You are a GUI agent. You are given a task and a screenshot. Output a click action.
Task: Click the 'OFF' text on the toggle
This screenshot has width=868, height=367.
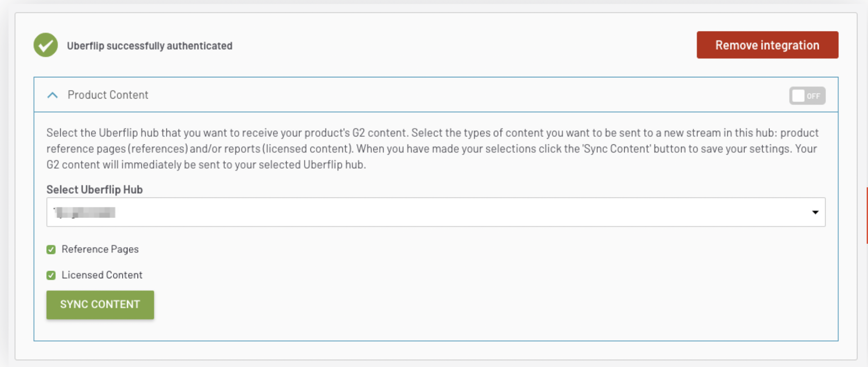(x=813, y=96)
